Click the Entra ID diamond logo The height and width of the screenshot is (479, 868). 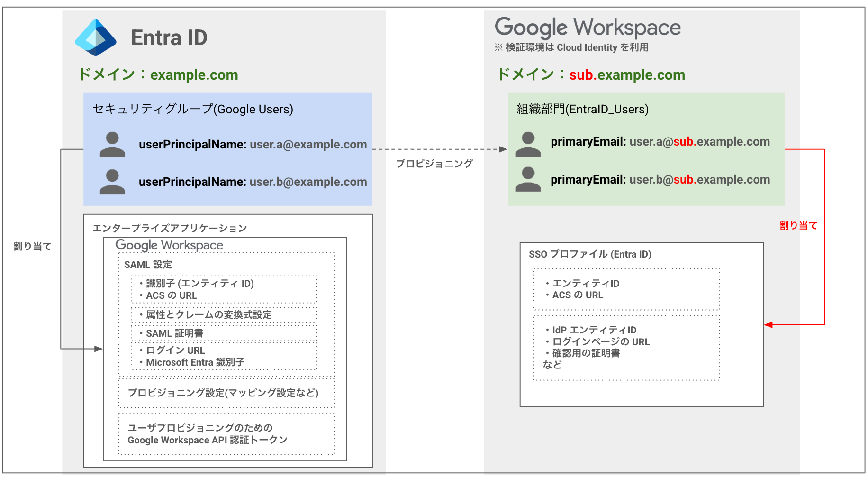tap(96, 37)
